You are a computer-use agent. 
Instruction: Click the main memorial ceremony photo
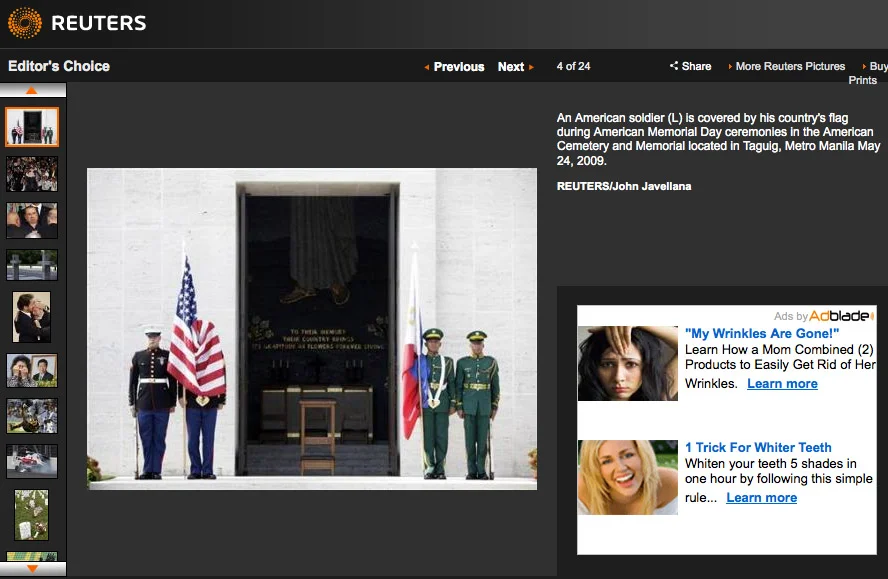[312, 329]
